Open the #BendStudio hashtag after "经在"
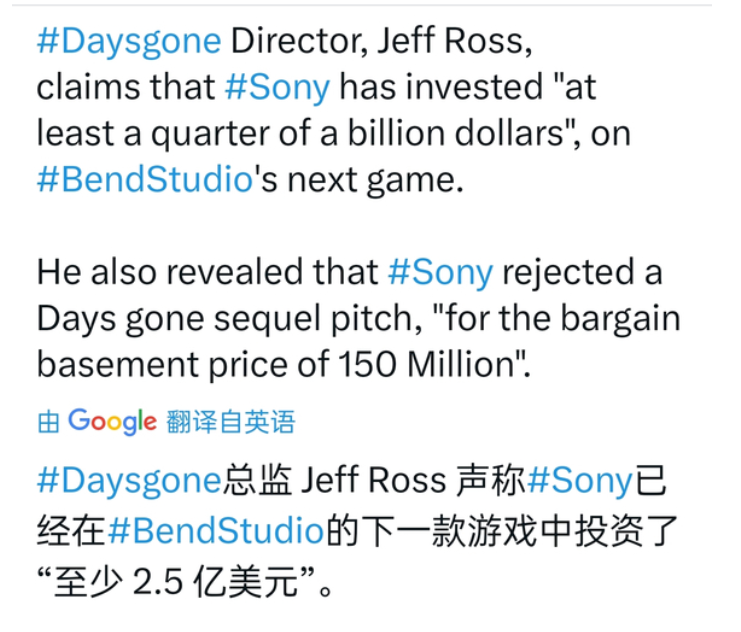Image resolution: width=741 pixels, height=632 pixels. click(215, 530)
